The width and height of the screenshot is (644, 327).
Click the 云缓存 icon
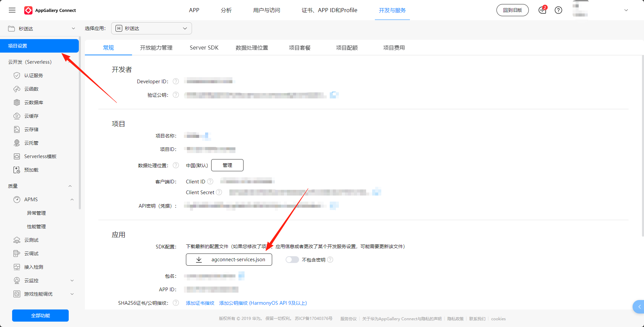point(17,116)
